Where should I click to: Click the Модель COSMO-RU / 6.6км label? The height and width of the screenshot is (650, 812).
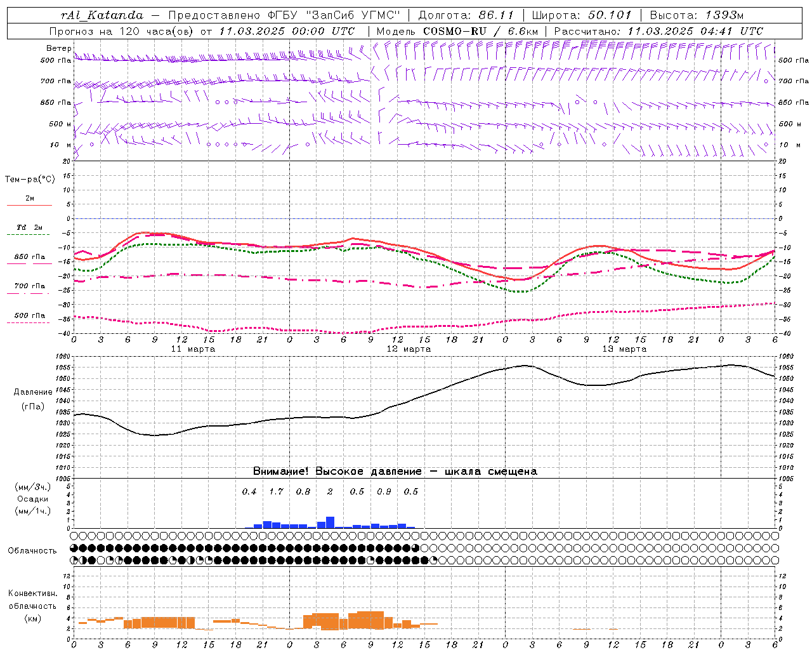(x=457, y=31)
